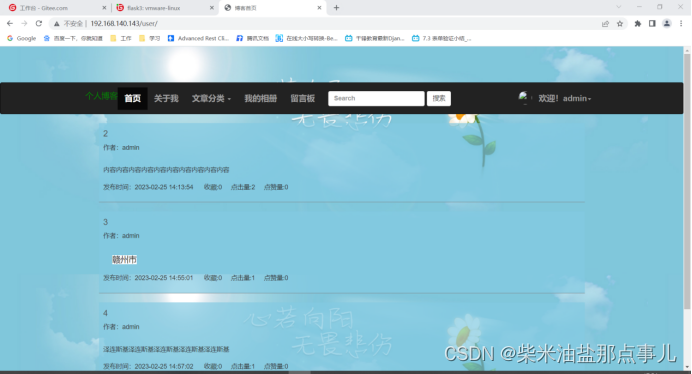Viewport: 692px width, 374px height.
Task: Close the flask3: vmware-linux tab
Action: [x=211, y=8]
